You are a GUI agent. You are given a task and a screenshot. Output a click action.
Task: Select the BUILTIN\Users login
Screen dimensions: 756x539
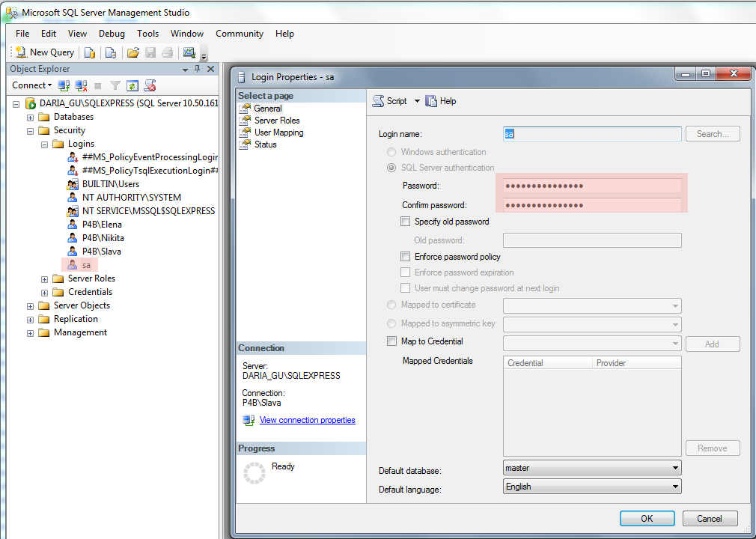pyautogui.click(x=111, y=184)
